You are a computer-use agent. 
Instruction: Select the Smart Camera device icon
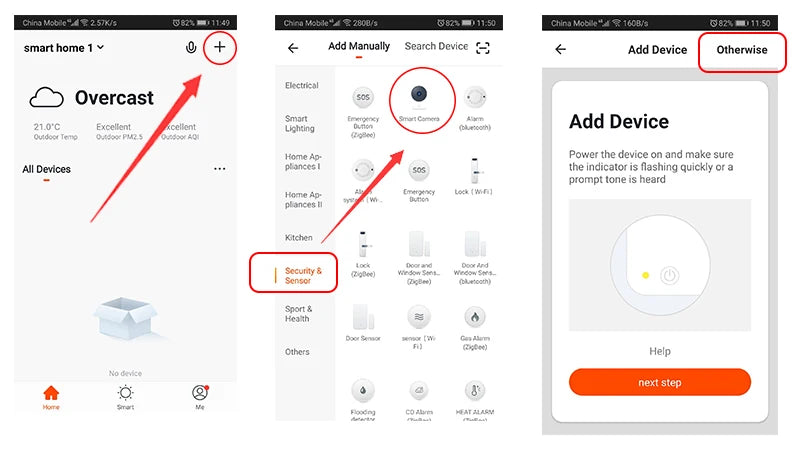tap(419, 94)
